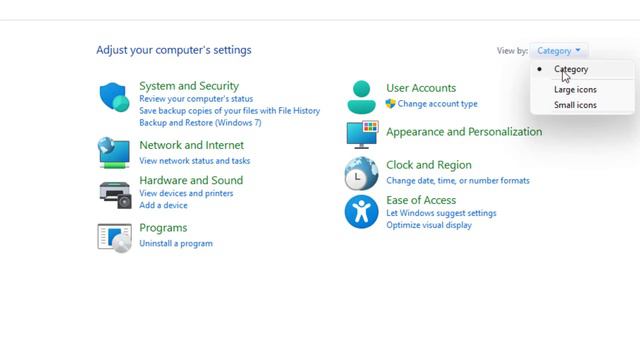Select Large icons view option
Viewport: 640px width, 360px height.
[x=575, y=89]
